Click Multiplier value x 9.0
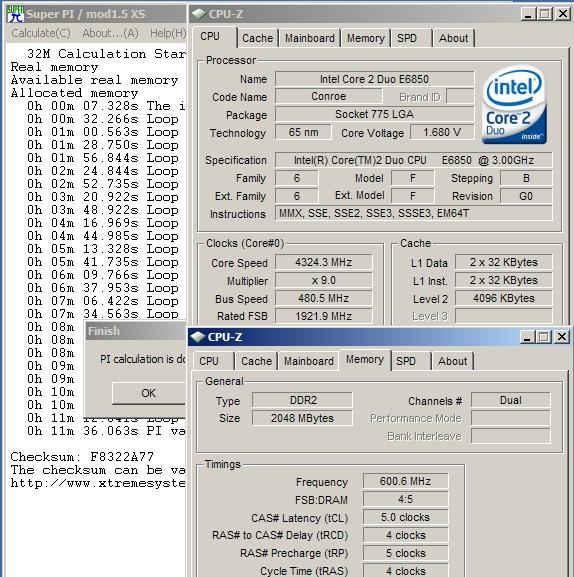574x577 pixels. tap(323, 280)
